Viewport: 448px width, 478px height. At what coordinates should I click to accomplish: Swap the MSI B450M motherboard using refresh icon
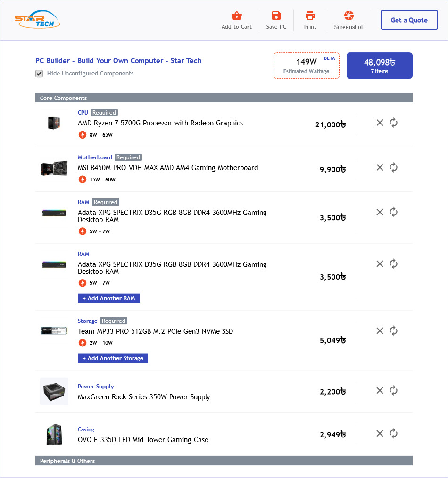[x=394, y=167]
